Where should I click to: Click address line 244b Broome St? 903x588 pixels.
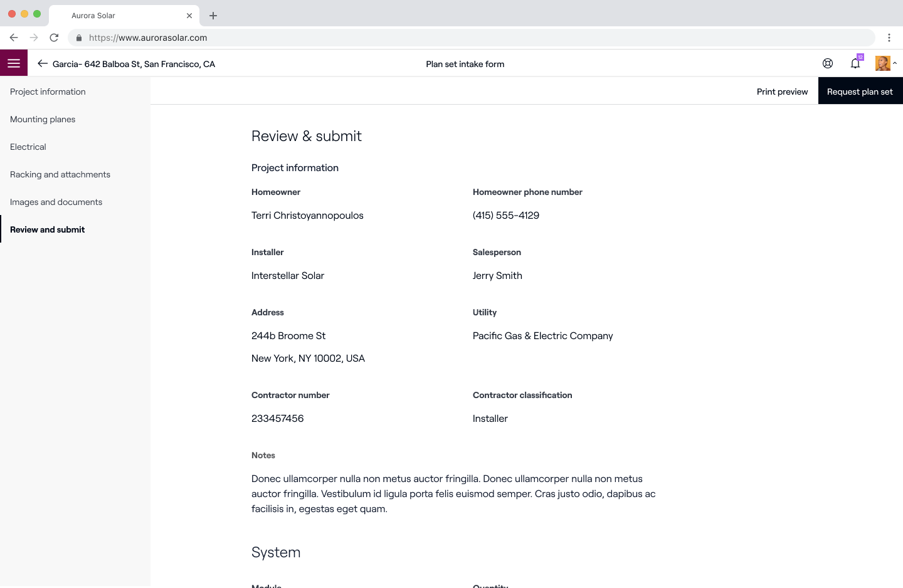(x=288, y=336)
